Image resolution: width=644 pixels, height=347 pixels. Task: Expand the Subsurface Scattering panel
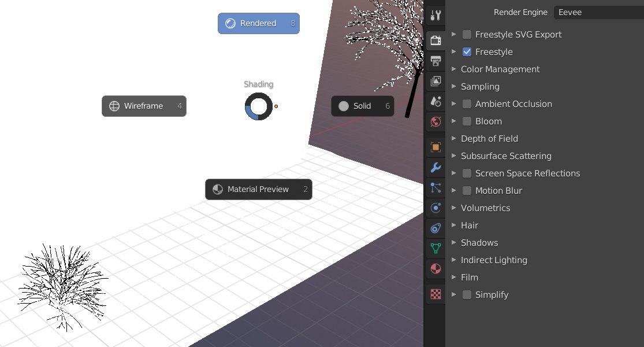pyautogui.click(x=454, y=156)
